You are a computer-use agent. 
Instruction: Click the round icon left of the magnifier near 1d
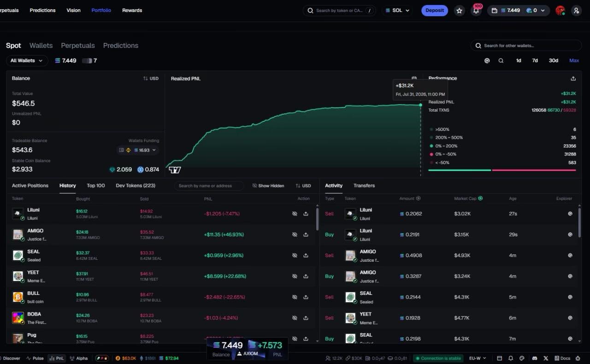pos(487,60)
